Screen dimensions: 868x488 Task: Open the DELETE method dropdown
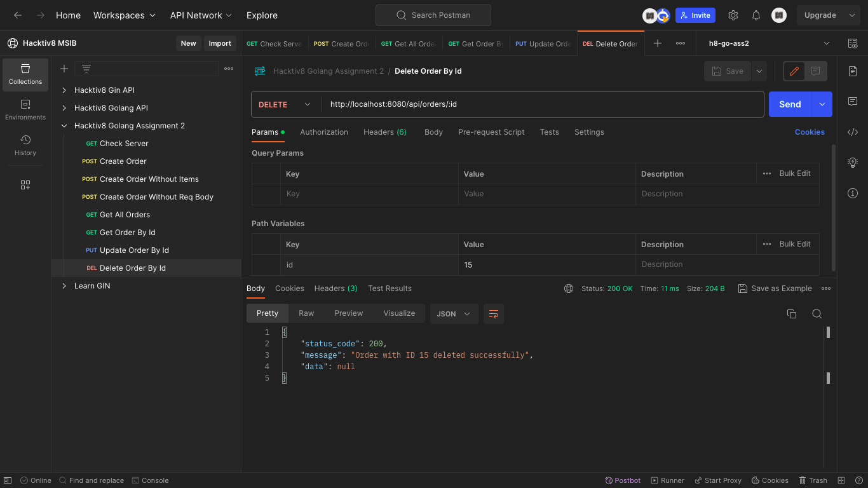[285, 104]
